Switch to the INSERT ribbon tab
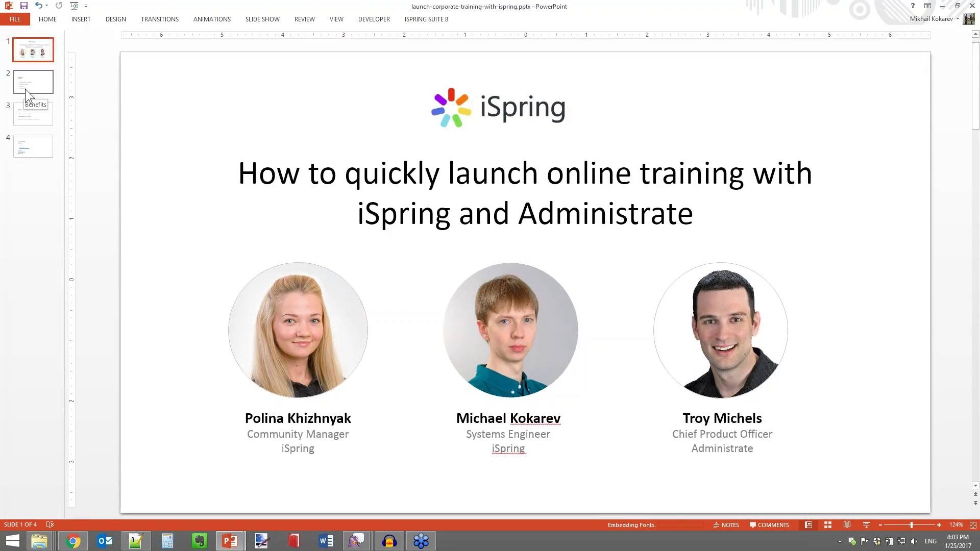The width and height of the screenshot is (980, 551). (x=81, y=19)
